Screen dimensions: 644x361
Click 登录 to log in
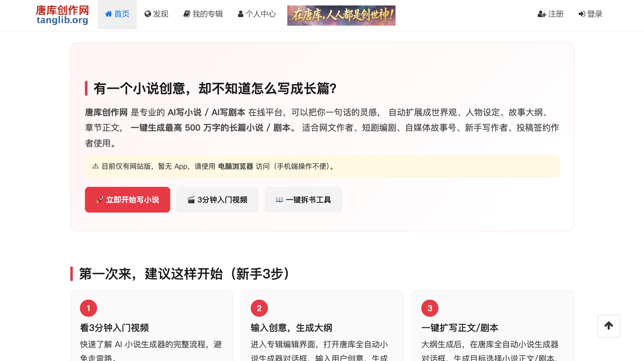tap(591, 14)
